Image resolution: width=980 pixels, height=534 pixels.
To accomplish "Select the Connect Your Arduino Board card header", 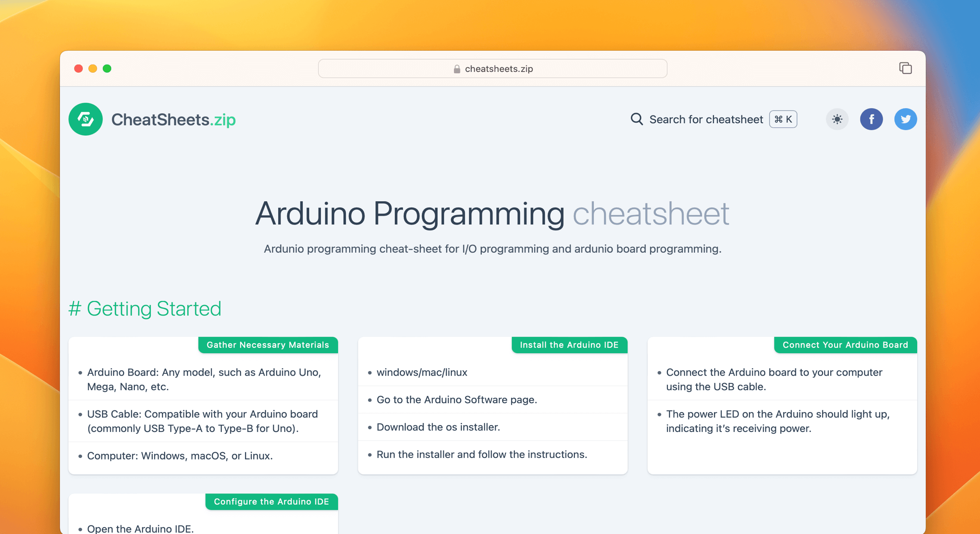I will (x=845, y=345).
